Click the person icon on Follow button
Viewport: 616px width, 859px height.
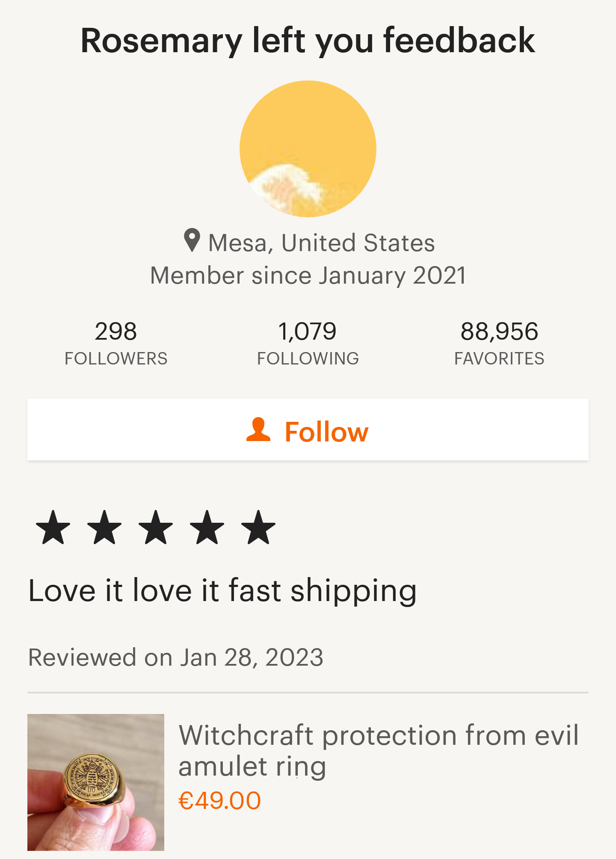coord(258,430)
